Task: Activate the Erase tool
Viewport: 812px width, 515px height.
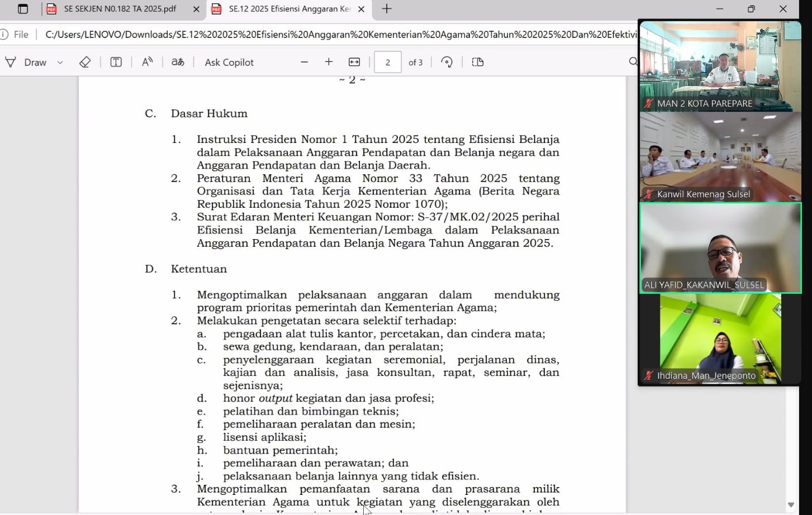Action: [x=85, y=62]
